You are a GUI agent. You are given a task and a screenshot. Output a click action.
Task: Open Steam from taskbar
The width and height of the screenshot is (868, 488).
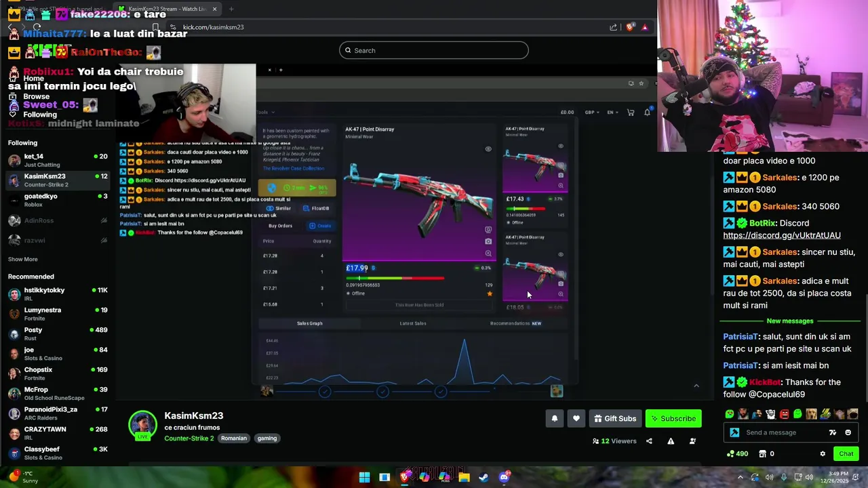click(484, 477)
